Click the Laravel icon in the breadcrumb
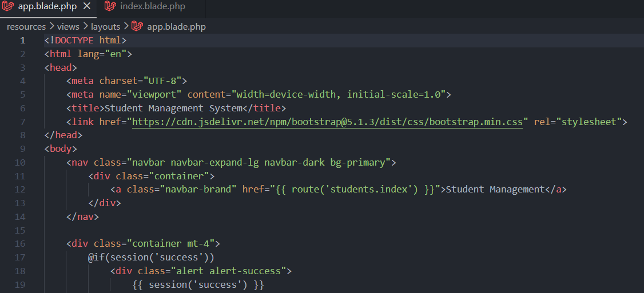The height and width of the screenshot is (293, 644). coord(137,27)
